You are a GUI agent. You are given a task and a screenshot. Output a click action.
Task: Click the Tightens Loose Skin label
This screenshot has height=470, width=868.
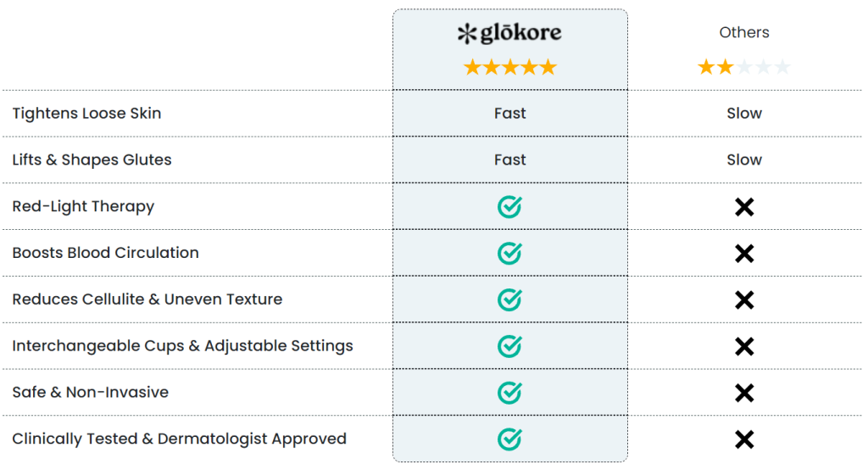pos(87,114)
